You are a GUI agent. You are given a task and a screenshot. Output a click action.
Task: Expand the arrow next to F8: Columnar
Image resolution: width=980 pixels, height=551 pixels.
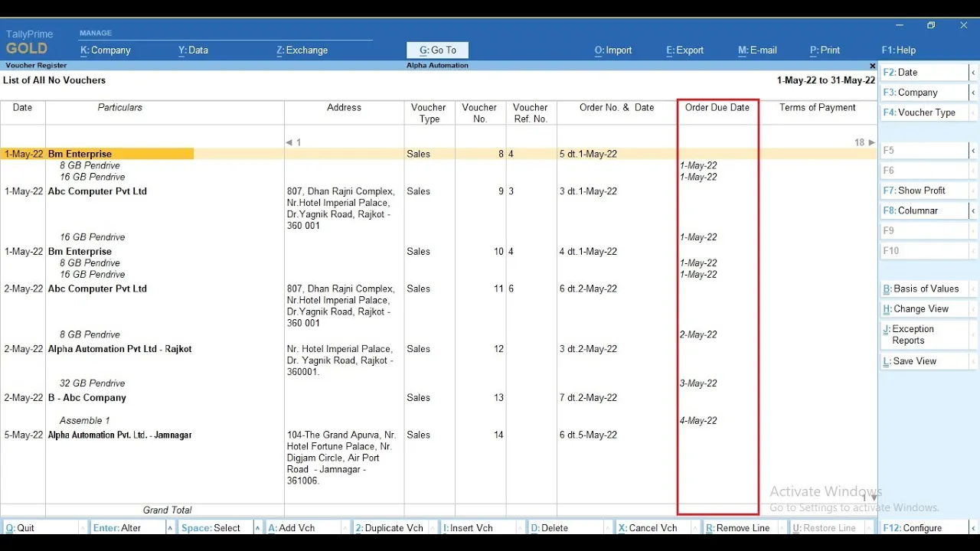[973, 210]
